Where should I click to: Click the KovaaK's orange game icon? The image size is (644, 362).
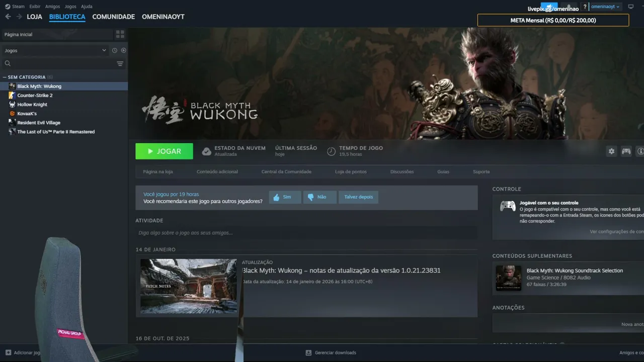coord(12,114)
